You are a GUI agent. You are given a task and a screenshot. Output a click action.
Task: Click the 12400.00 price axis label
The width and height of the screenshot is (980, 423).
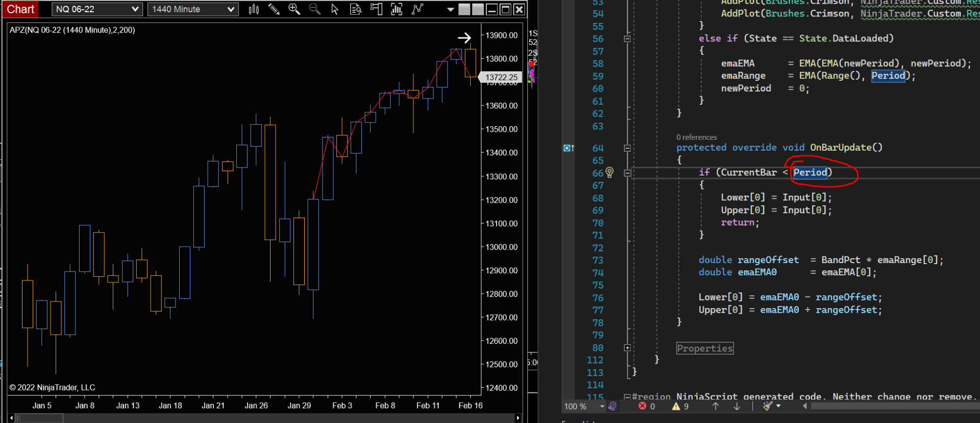[501, 388]
